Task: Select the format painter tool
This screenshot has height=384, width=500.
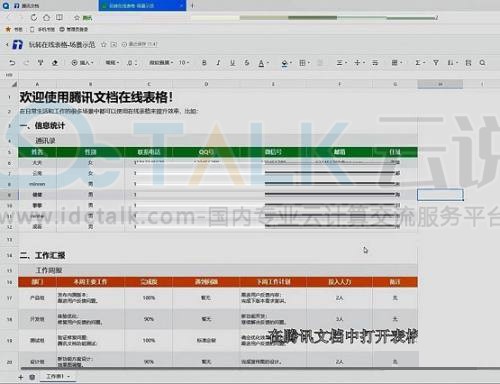Action: pyautogui.click(x=40, y=63)
